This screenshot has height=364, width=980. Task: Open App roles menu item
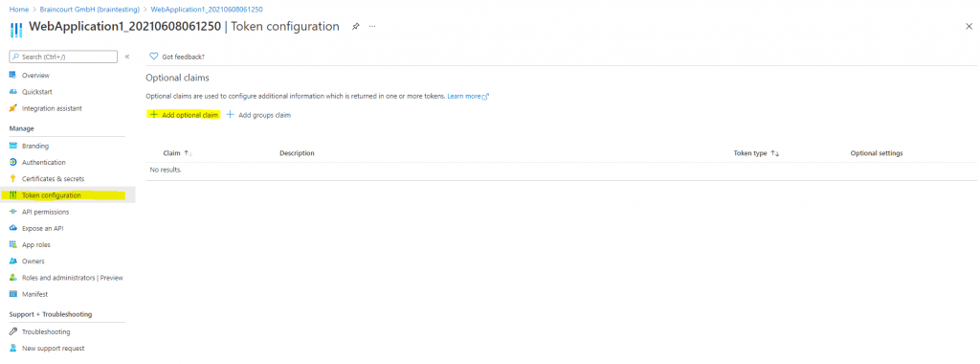click(36, 244)
